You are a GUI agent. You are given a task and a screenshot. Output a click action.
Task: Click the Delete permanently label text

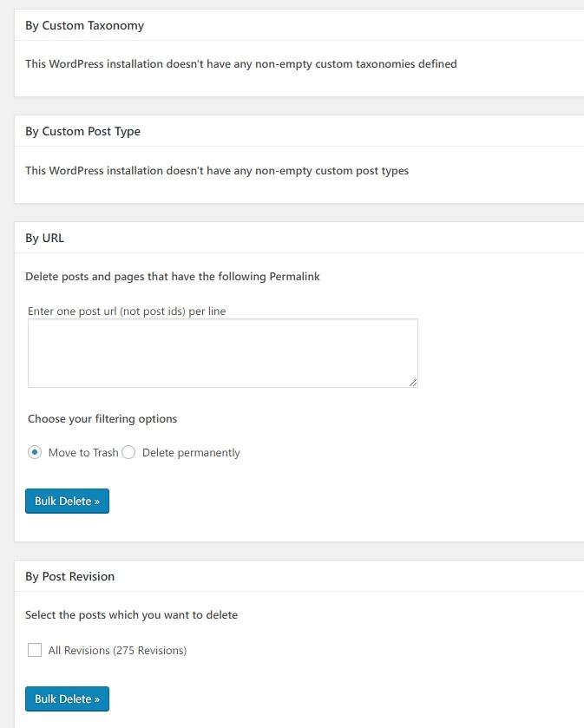[x=191, y=453]
